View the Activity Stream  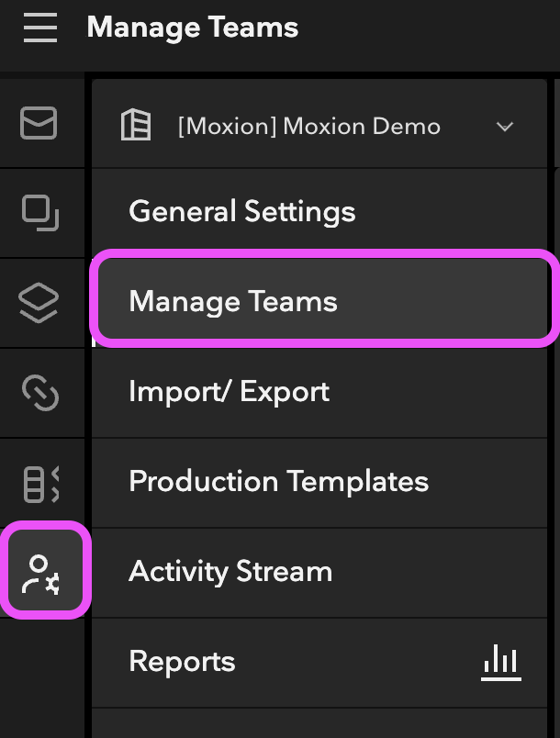(319, 573)
